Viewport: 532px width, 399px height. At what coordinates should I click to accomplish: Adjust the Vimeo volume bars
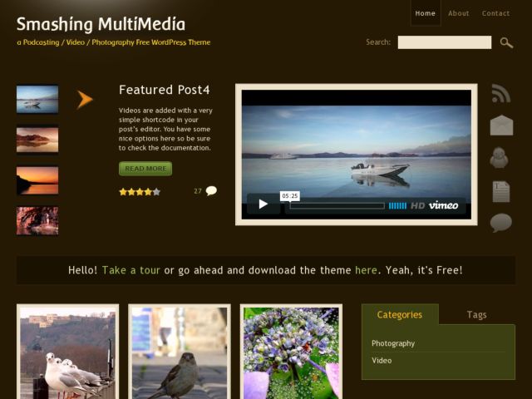(397, 205)
